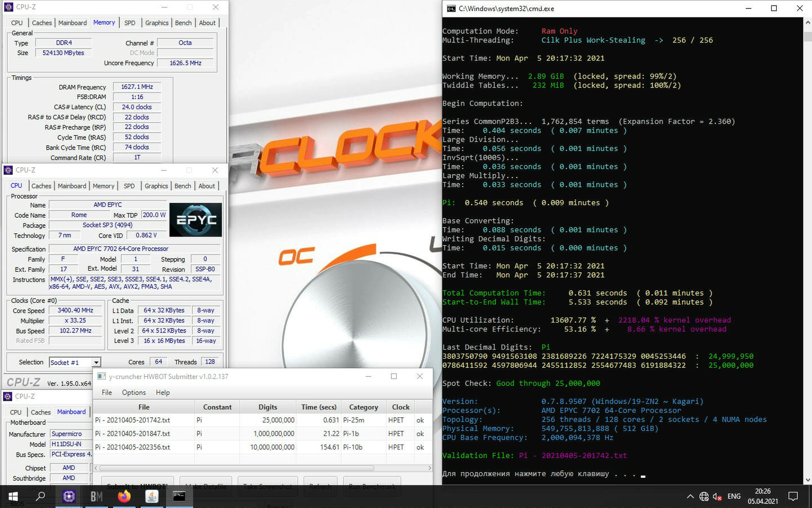Switch to SPD tab in the CPU-Z Memory window

coord(130,23)
